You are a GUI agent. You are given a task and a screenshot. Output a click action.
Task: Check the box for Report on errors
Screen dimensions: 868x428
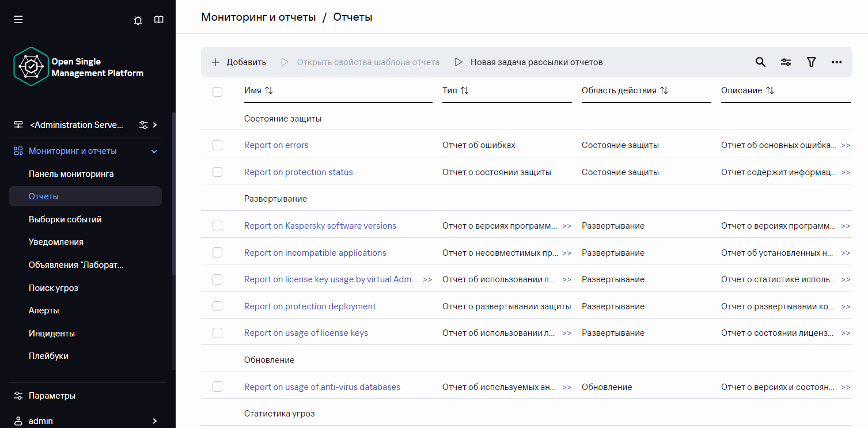pyautogui.click(x=217, y=145)
